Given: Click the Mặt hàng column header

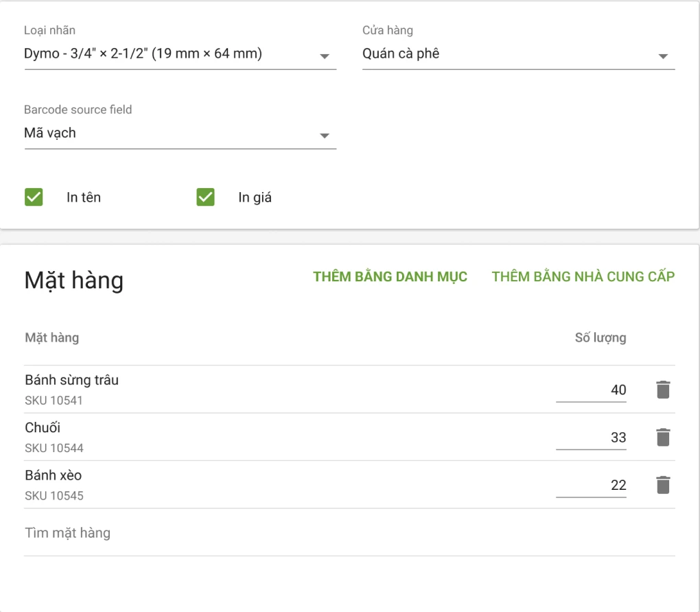Looking at the screenshot, I should (x=51, y=338).
